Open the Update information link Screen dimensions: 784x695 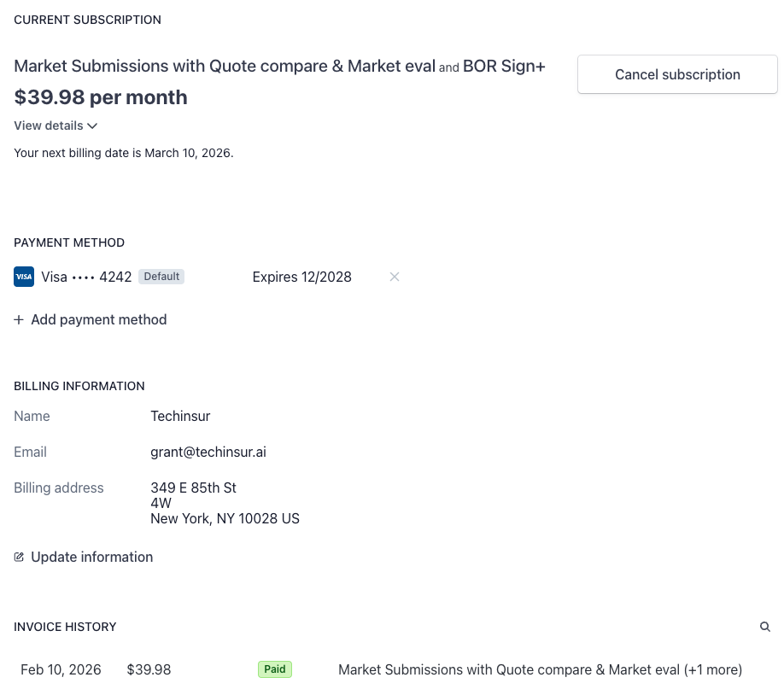point(91,557)
